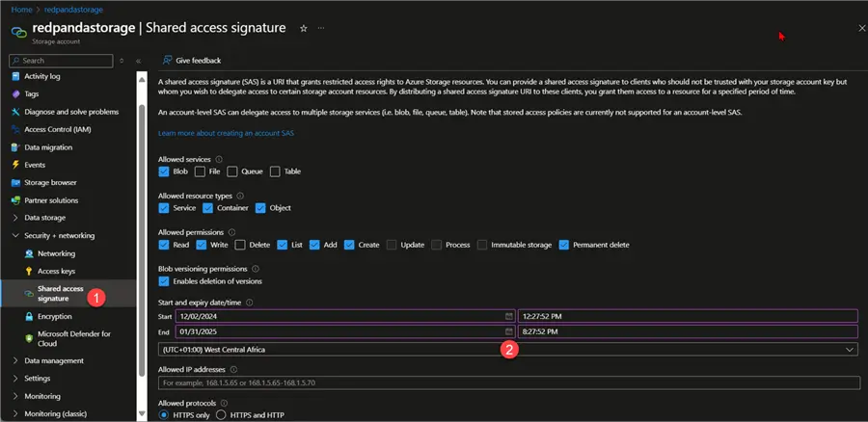Click the purple Tags icon
Screen dimensions: 868x422
pyautogui.click(x=15, y=94)
